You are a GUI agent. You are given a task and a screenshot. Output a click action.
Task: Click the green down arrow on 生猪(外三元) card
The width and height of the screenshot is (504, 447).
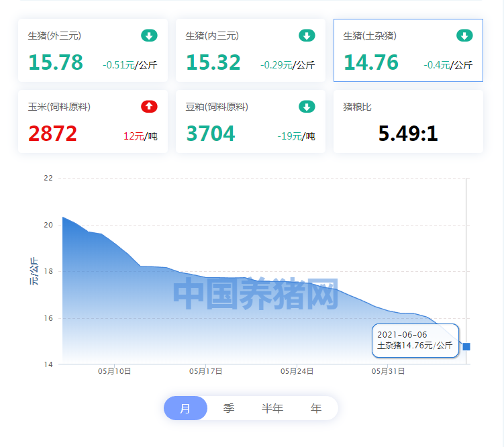click(x=149, y=36)
